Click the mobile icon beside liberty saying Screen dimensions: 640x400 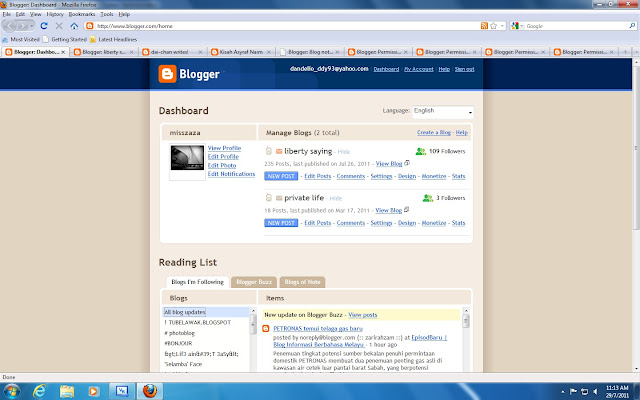click(x=269, y=151)
